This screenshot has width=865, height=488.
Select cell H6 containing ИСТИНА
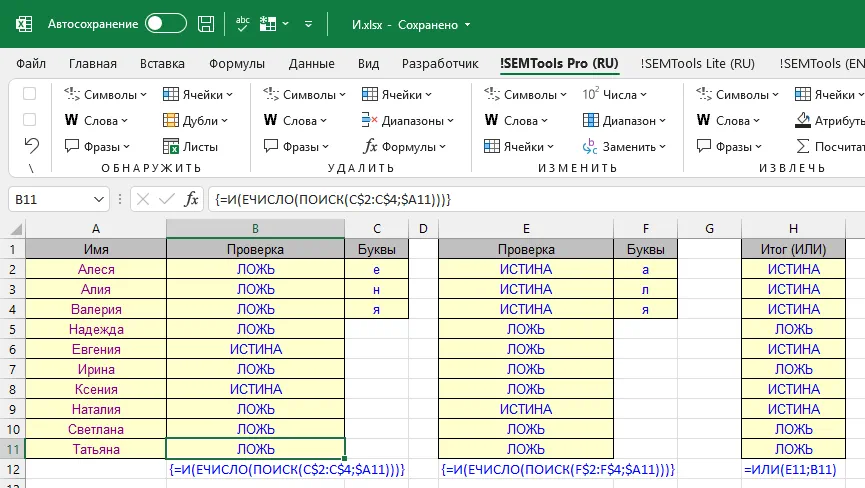coord(793,349)
